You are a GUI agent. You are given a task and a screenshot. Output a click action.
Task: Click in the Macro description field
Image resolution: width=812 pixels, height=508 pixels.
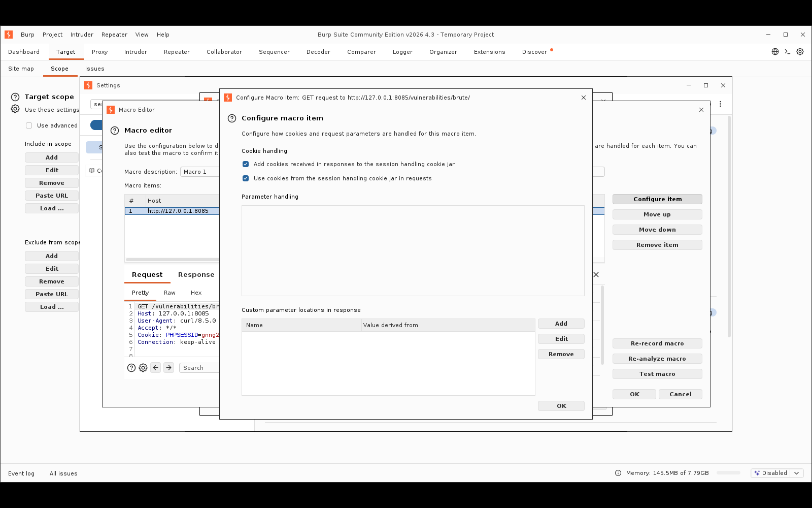[200, 172]
